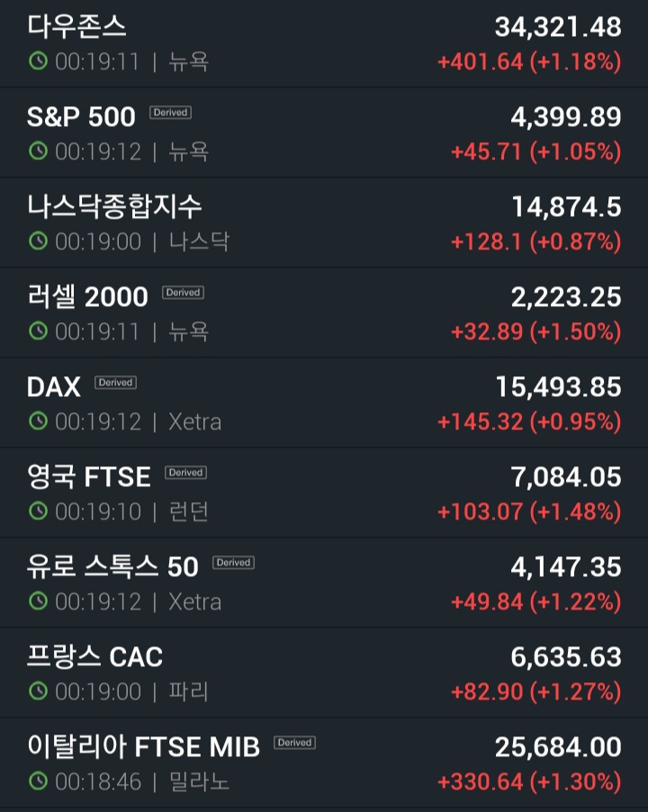Click the clock icon under S&P 500
648x812 pixels.
click(38, 151)
